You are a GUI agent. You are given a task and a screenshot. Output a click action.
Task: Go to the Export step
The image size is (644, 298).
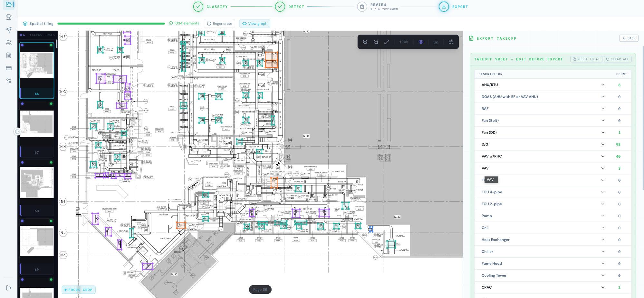pyautogui.click(x=454, y=6)
